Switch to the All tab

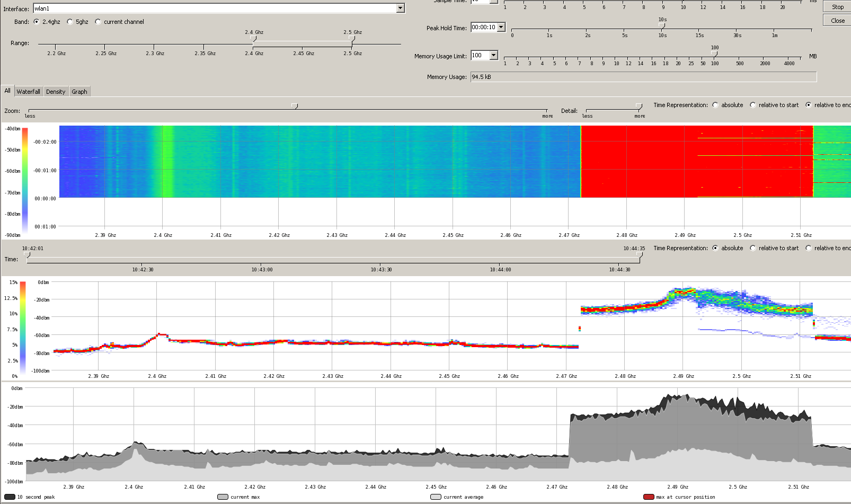(x=7, y=91)
